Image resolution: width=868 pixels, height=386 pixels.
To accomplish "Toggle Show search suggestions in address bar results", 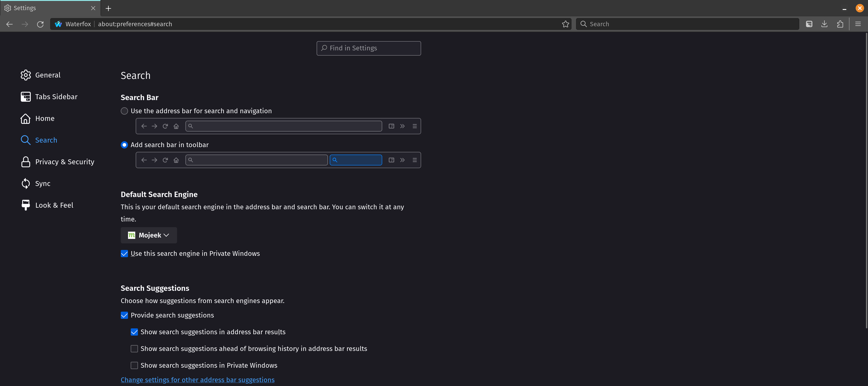I will tap(134, 332).
